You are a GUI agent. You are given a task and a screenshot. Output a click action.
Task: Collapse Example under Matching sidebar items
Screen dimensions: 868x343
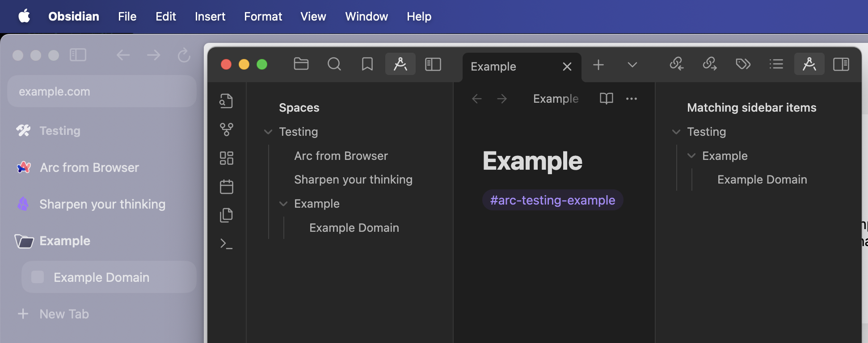point(691,155)
